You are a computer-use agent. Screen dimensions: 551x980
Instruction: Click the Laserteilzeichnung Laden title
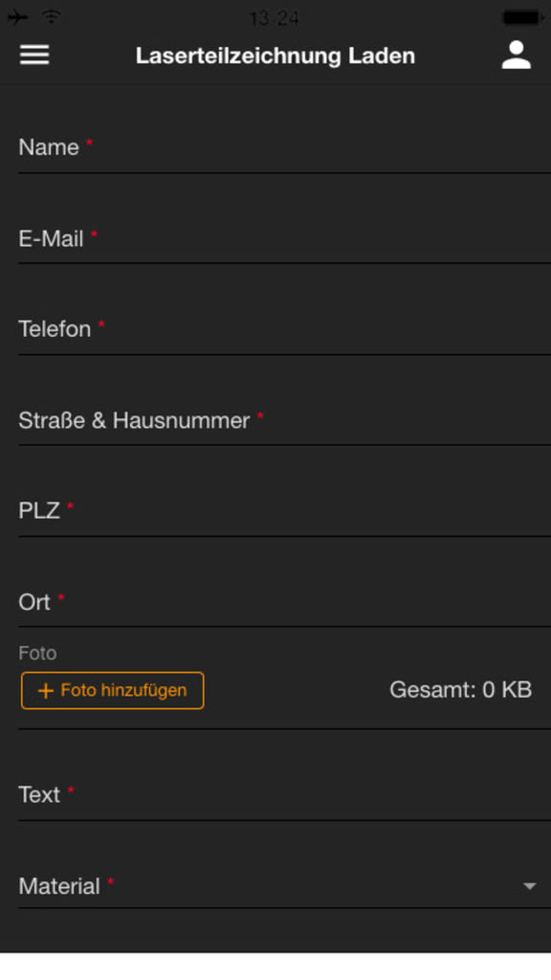pos(275,56)
